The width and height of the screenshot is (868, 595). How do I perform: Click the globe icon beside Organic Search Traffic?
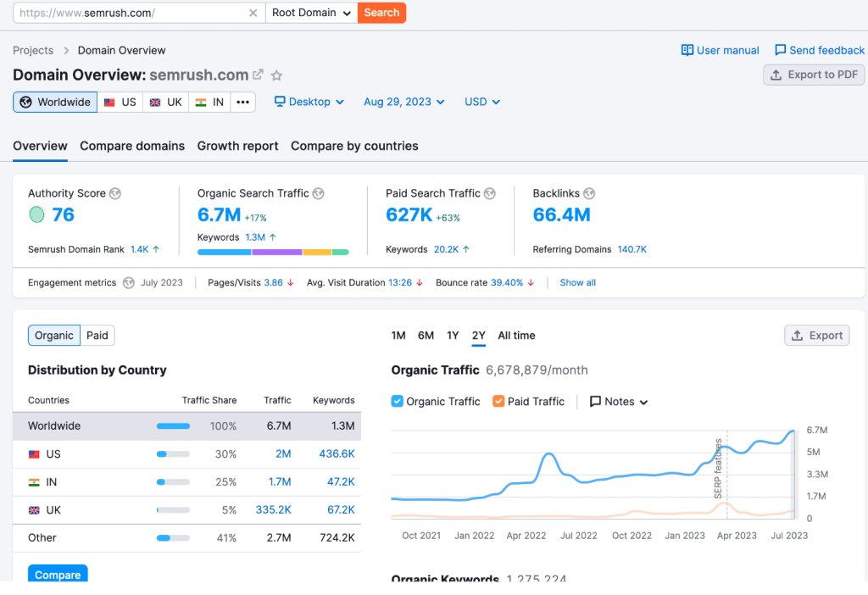click(x=319, y=193)
